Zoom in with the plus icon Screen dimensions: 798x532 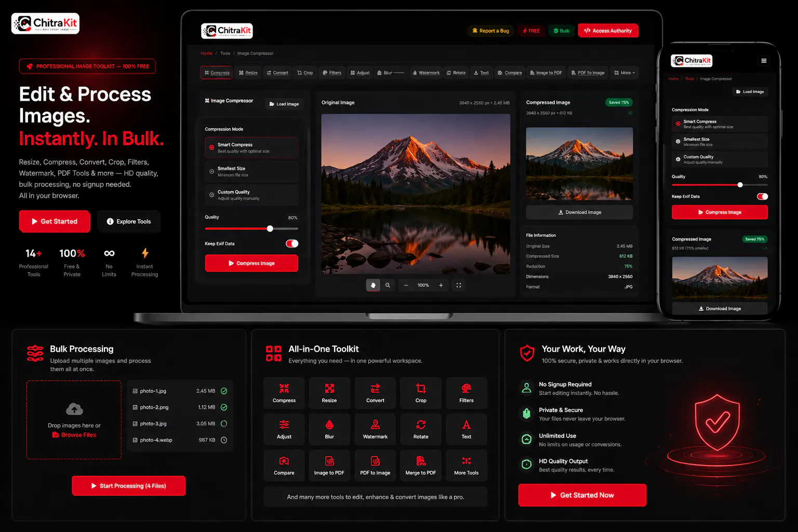[441, 285]
